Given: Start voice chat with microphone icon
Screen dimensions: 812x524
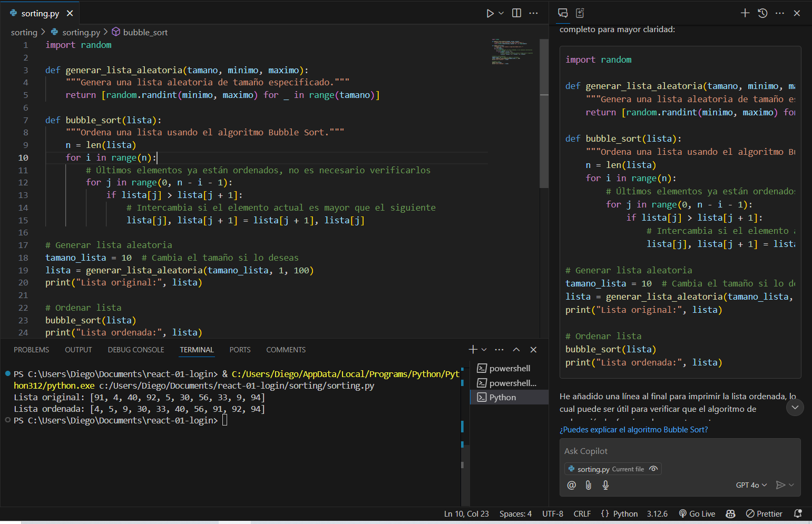Looking at the screenshot, I should point(605,485).
